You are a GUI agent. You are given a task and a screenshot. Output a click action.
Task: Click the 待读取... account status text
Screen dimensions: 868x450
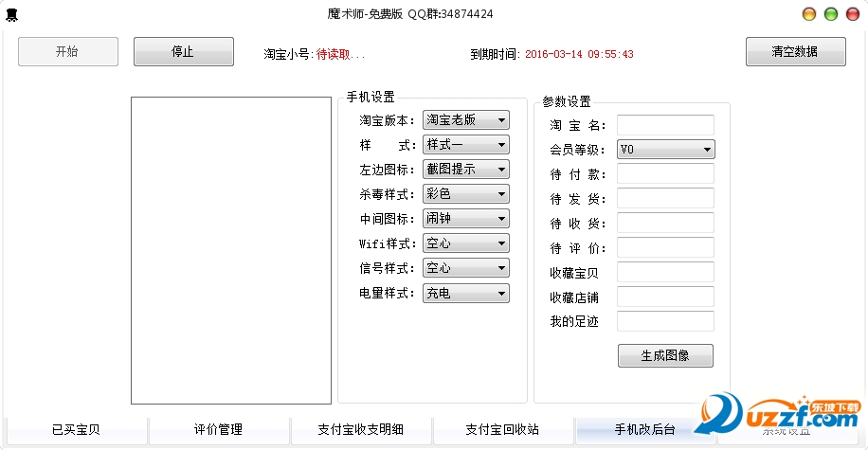(x=340, y=54)
